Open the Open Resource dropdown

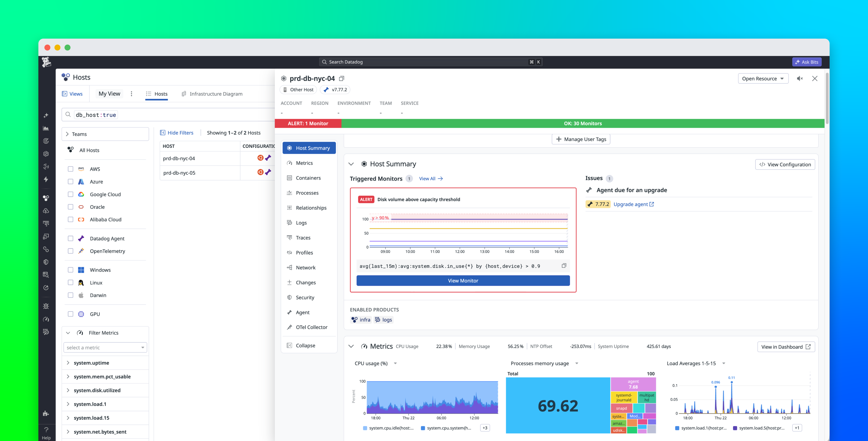coord(763,79)
